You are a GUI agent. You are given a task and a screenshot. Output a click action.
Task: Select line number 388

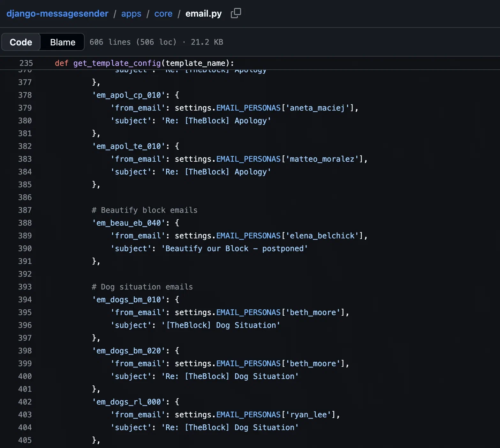25,223
